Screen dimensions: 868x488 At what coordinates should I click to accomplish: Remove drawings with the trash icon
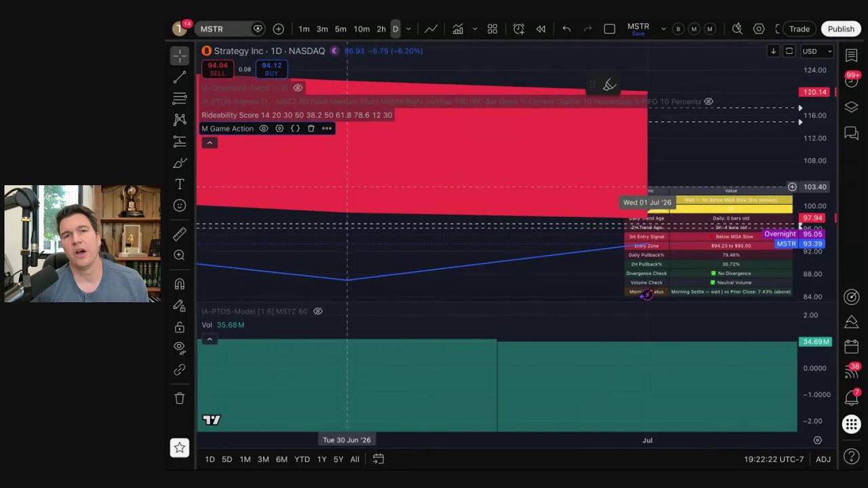pos(180,399)
